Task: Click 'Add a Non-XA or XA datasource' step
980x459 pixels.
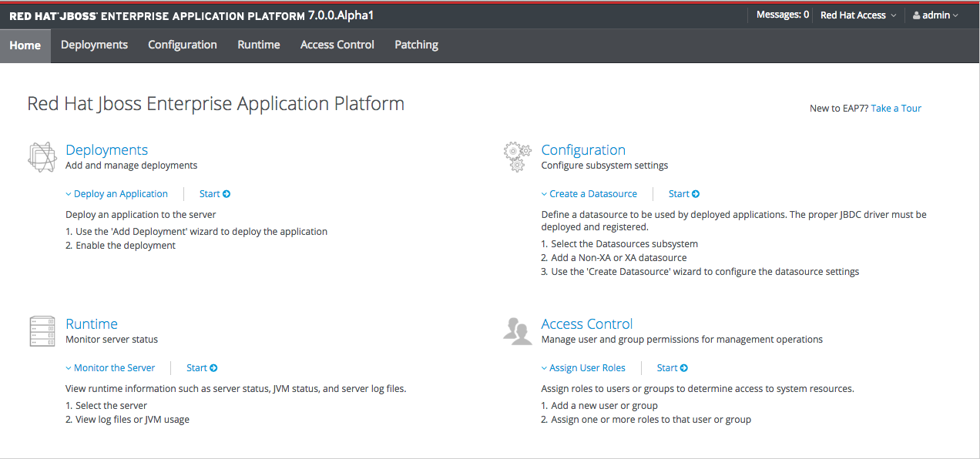Action: point(619,258)
